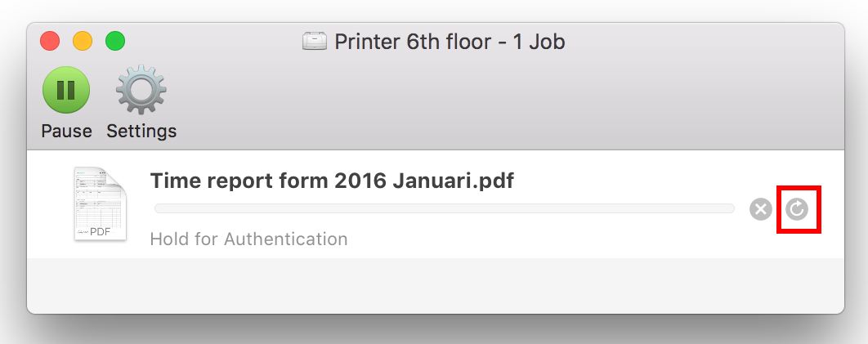Screen dimensions: 868x344
Task: Click the 1 Job text in title
Action: pos(539,42)
